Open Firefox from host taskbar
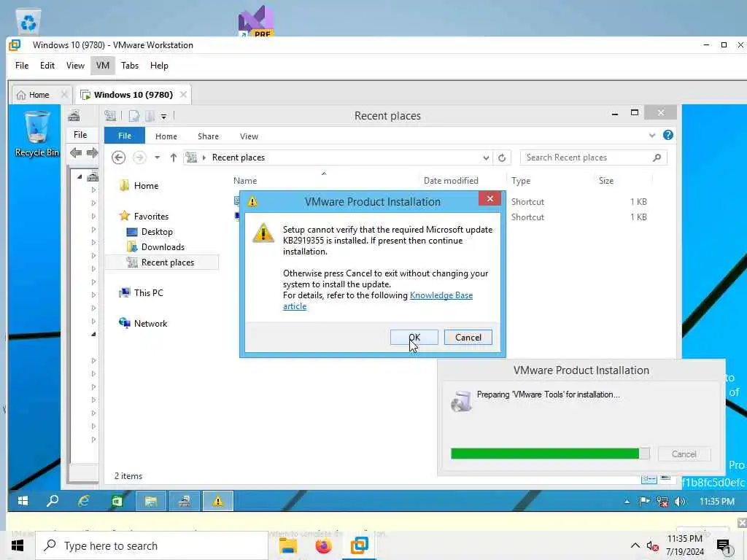Image resolution: width=747 pixels, height=560 pixels. [323, 545]
